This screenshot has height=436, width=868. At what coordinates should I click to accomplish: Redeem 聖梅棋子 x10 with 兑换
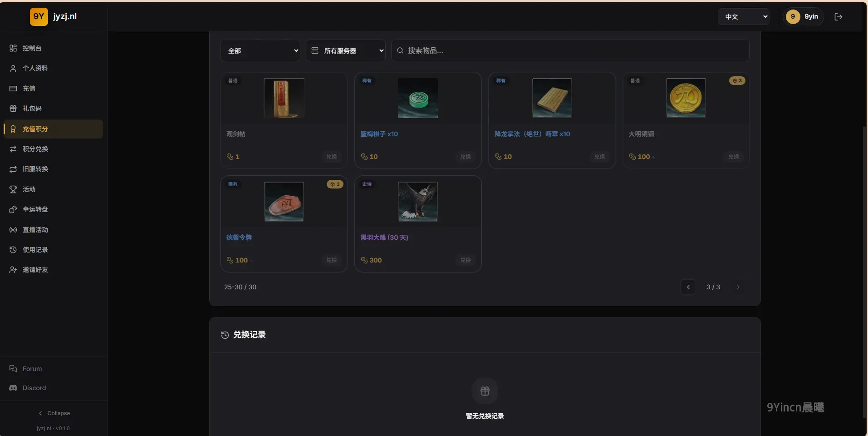tap(466, 157)
